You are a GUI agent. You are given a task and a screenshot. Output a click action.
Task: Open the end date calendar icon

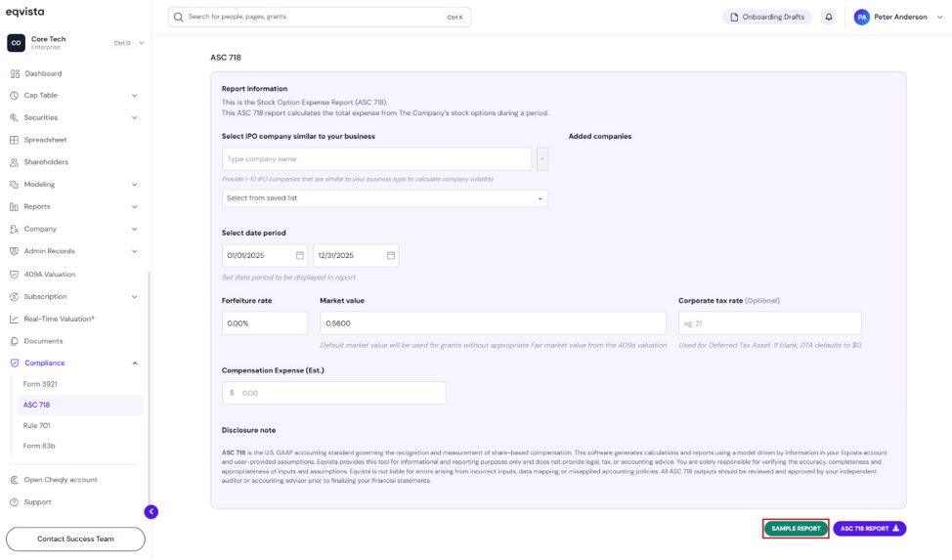coord(391,256)
